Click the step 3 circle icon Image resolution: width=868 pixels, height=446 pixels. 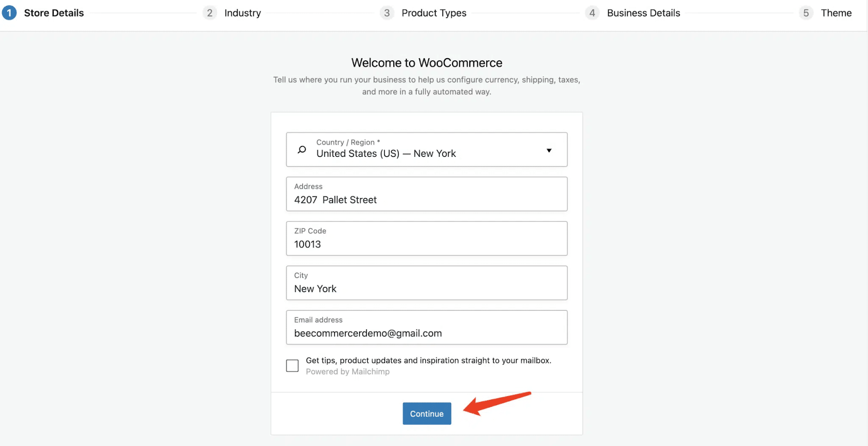click(x=387, y=12)
